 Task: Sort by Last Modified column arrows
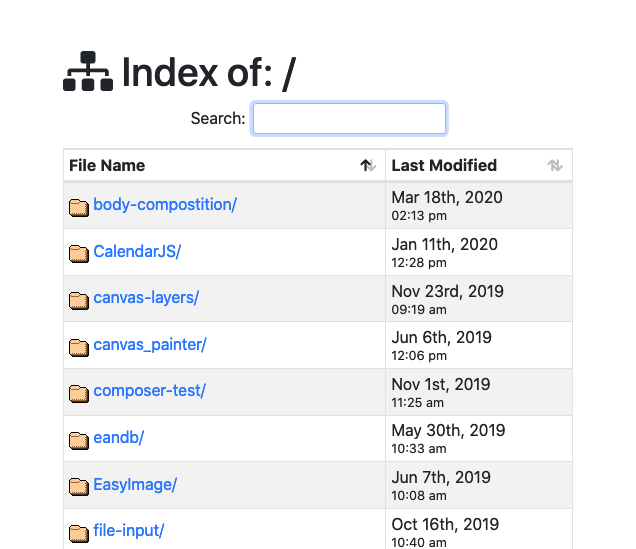[555, 165]
